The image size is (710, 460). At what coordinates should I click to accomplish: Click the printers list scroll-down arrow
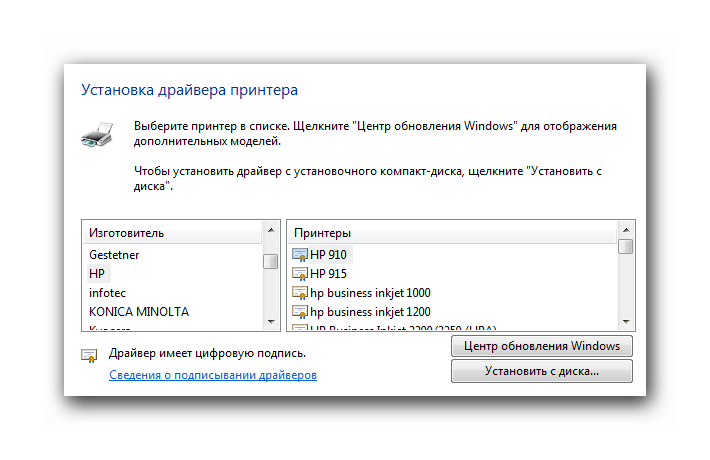pyautogui.click(x=626, y=321)
